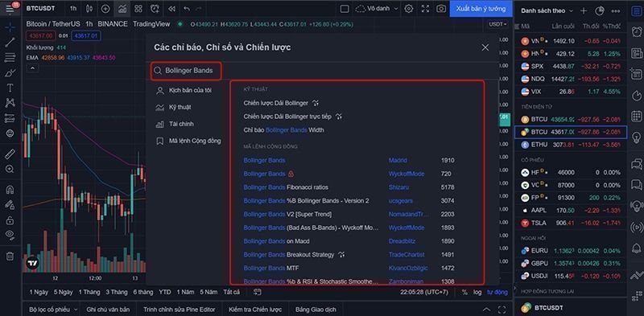Select the crosshair cursor tool

10,27
